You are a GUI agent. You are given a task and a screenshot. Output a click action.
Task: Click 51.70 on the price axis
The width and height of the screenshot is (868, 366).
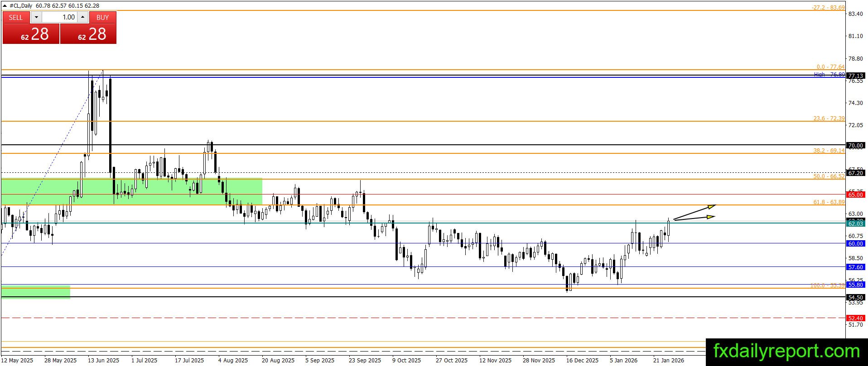click(855, 325)
